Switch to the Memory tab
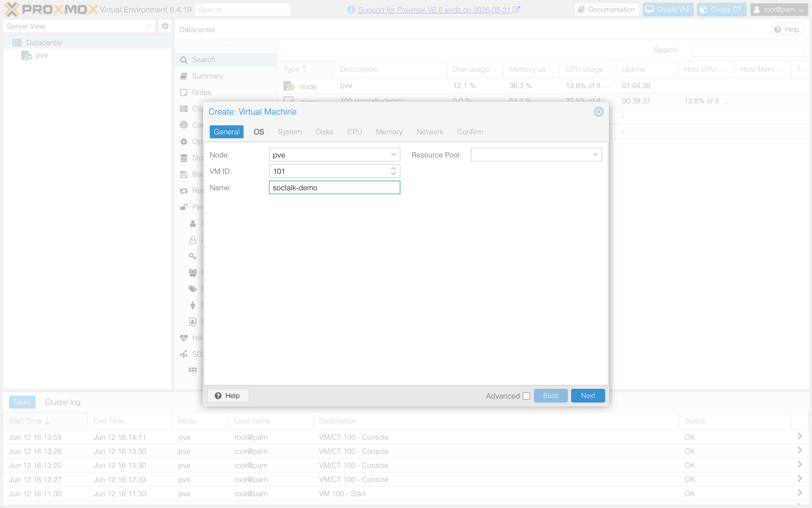812x508 pixels. 389,132
